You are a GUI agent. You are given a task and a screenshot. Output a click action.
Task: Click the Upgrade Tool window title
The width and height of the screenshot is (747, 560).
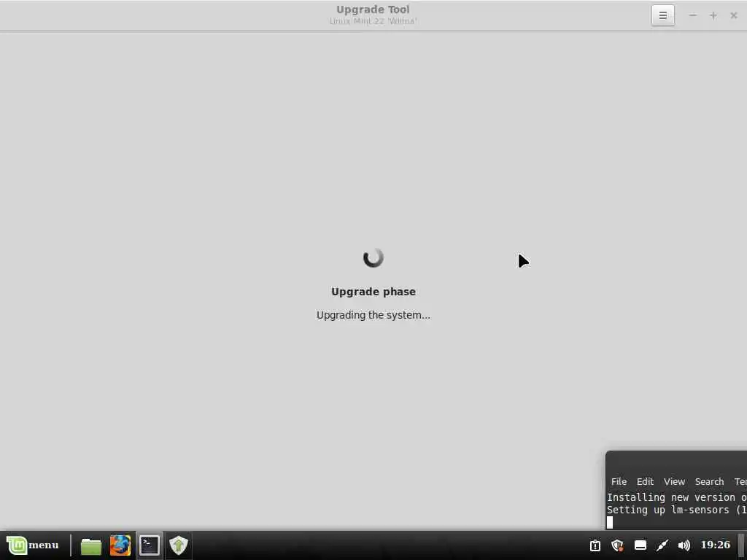pos(373,9)
